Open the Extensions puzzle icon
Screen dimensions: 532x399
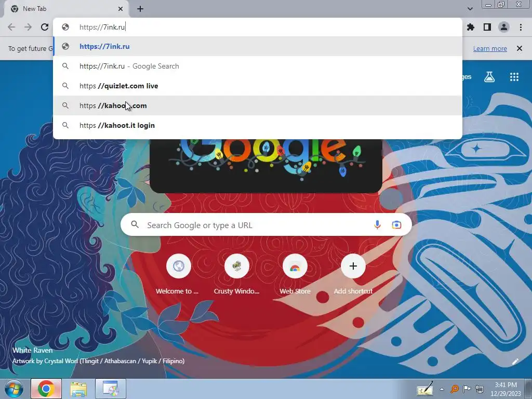point(471,27)
